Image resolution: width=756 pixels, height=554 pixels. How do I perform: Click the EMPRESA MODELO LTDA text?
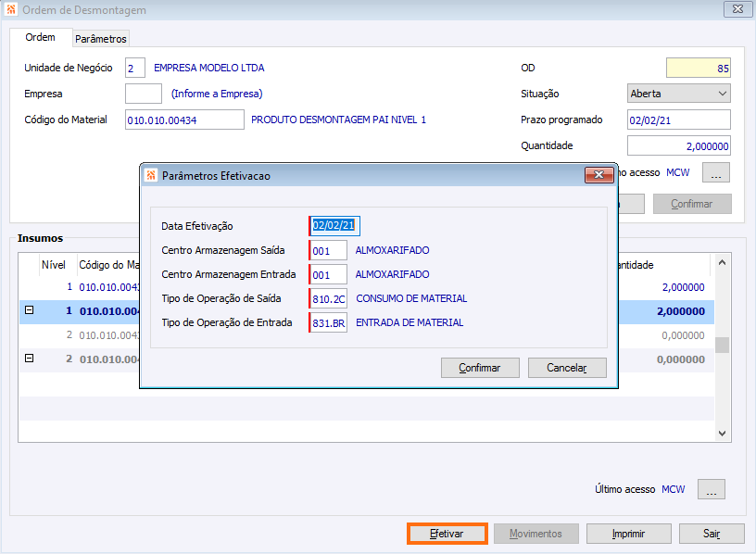pyautogui.click(x=208, y=68)
